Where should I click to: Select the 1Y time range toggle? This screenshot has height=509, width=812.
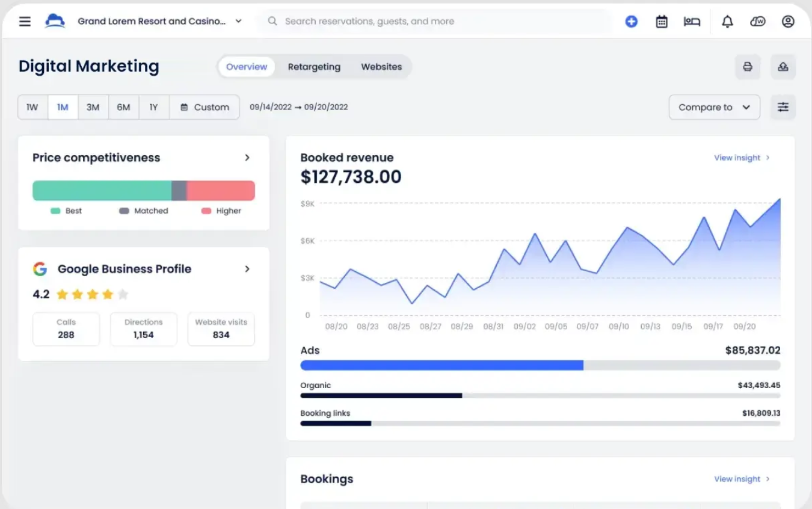153,107
